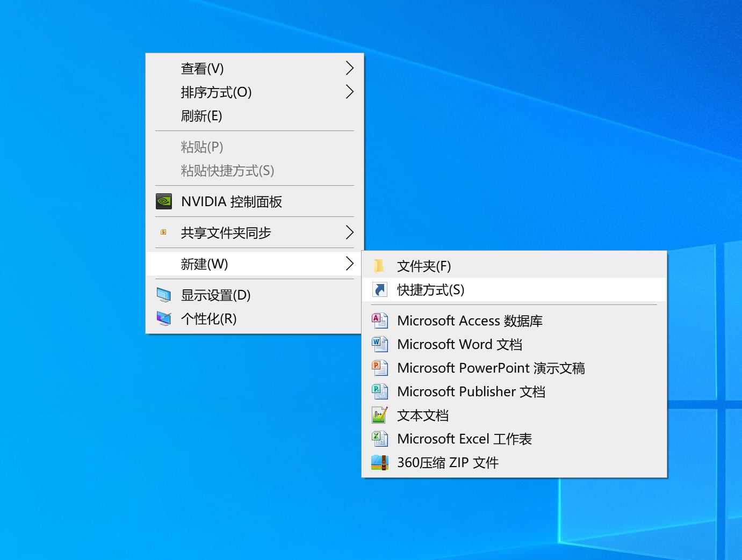Screen dimensions: 742x560
Task: Select the highlighted 新建(W) entry
Action: (255, 264)
